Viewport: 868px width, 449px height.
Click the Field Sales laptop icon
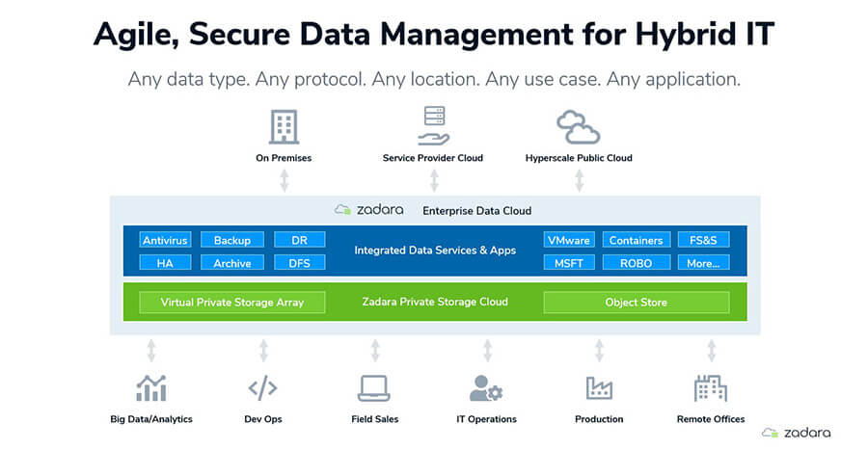tap(374, 388)
